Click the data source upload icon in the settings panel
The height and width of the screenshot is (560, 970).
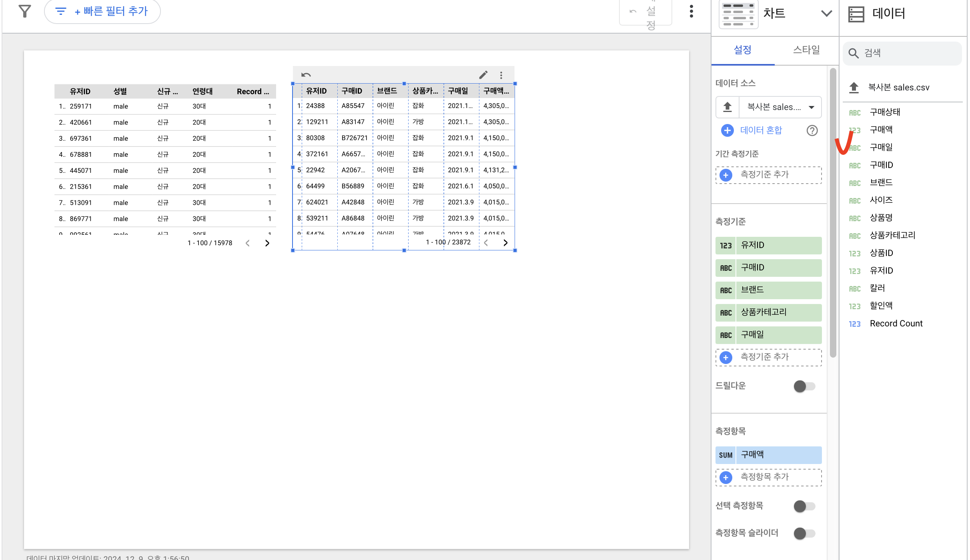pos(727,107)
